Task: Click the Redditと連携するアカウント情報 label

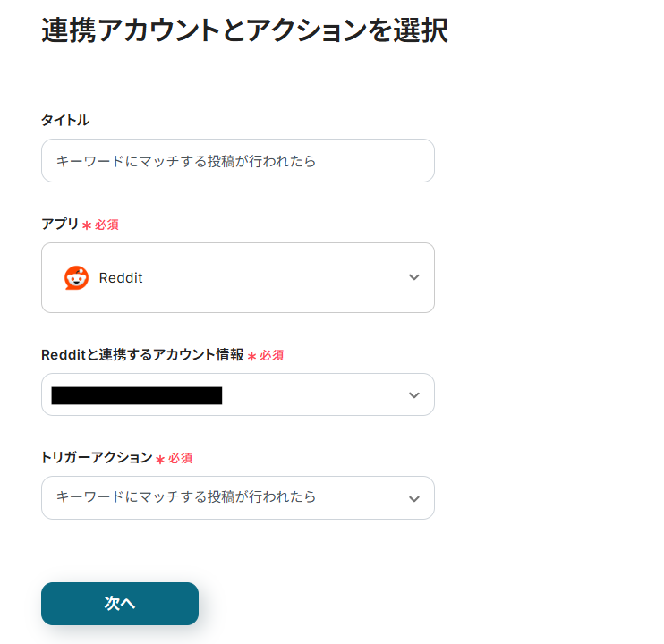Action: 142,354
